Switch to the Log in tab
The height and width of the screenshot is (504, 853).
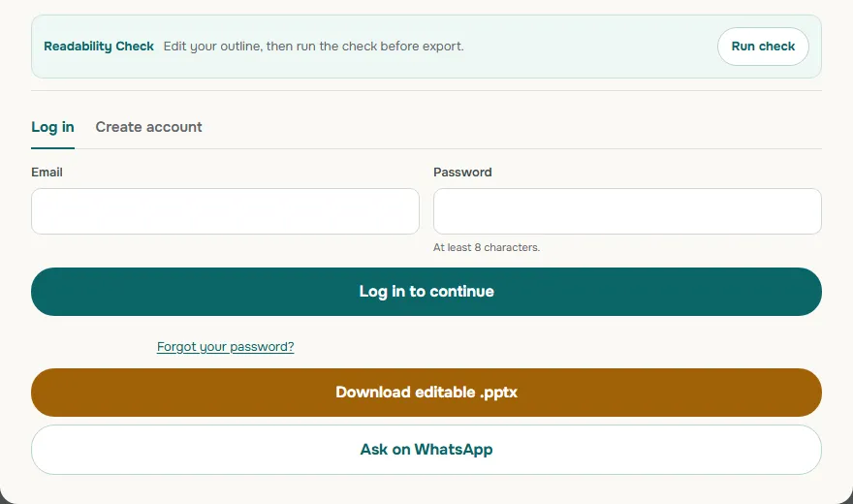[52, 127]
